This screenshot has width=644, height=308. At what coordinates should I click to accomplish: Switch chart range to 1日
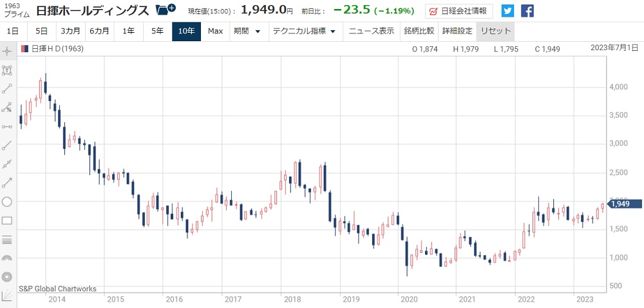tap(13, 32)
